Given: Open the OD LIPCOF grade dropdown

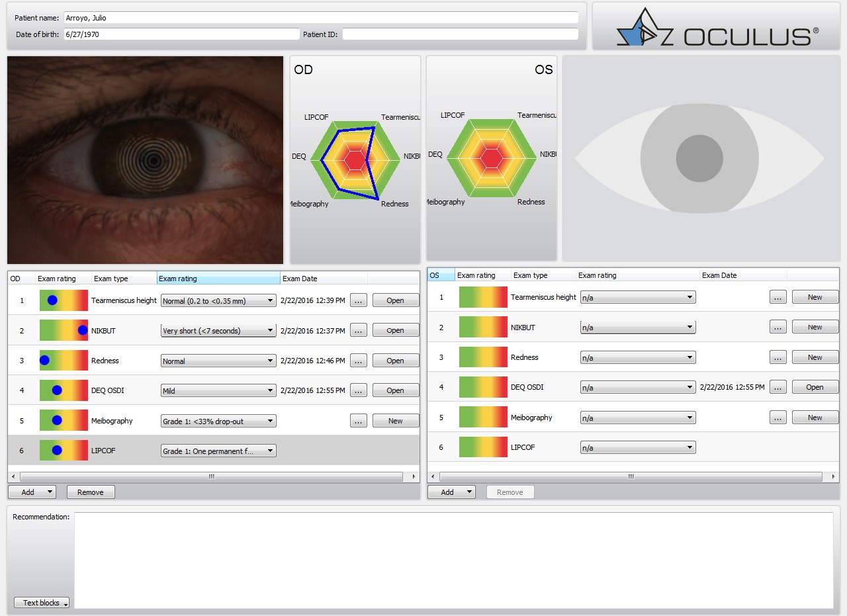Looking at the screenshot, I should [218, 451].
